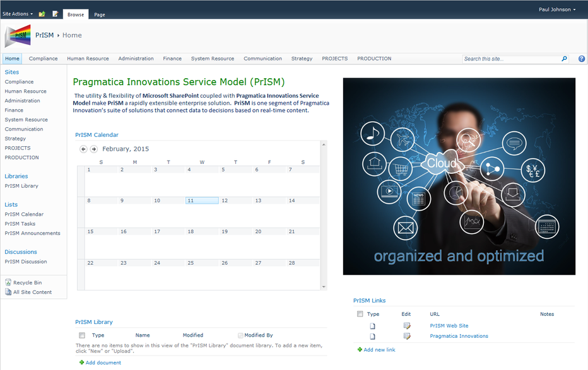Open Strategy in the top navigation bar
588x370 pixels.
(x=302, y=59)
